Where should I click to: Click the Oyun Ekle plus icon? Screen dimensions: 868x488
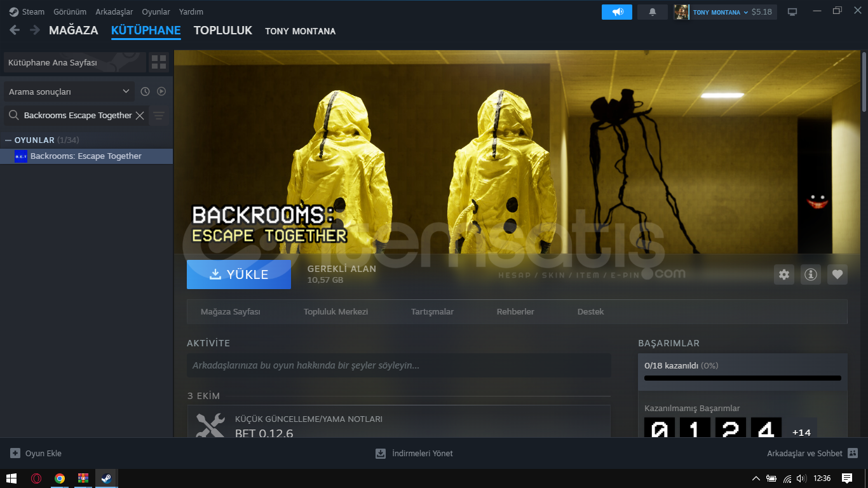pyautogui.click(x=15, y=453)
